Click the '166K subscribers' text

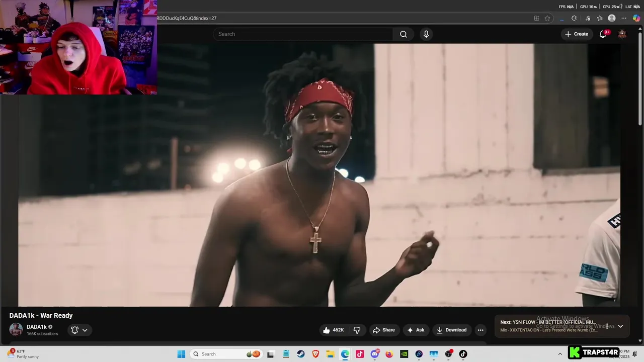tap(42, 334)
